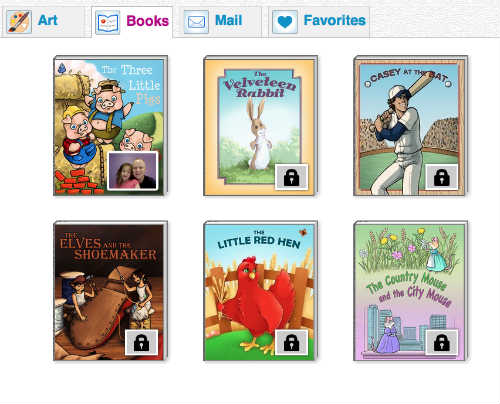The height and width of the screenshot is (404, 500).
Task: Click the paint palette Art icon
Action: (19, 22)
